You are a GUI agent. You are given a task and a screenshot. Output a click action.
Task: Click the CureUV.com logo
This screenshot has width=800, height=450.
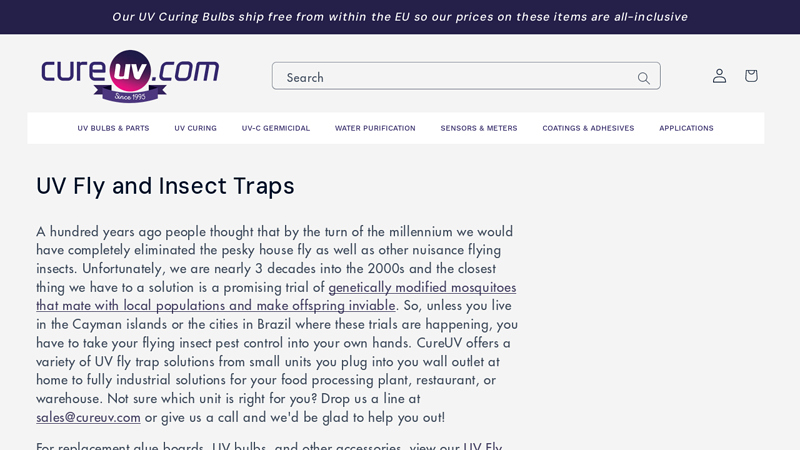(130, 76)
